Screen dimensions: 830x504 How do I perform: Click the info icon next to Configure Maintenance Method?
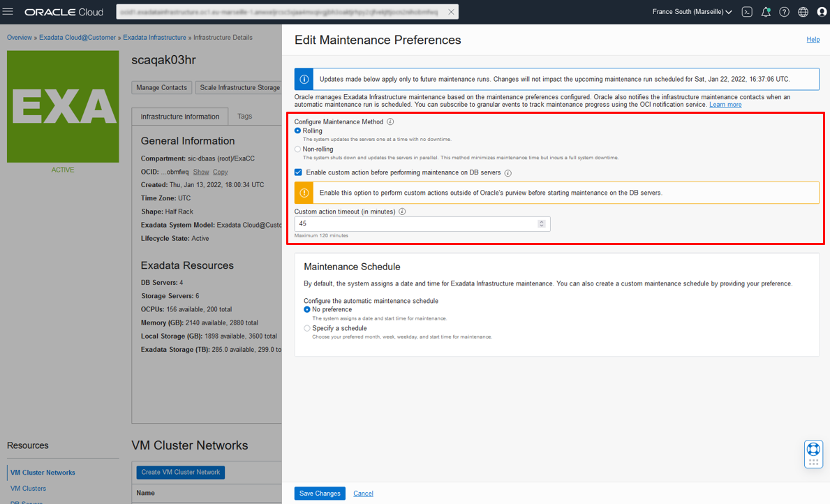click(390, 121)
